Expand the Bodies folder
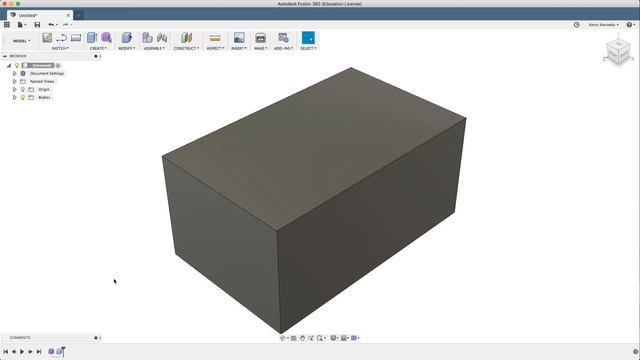The image size is (640, 360). 15,98
